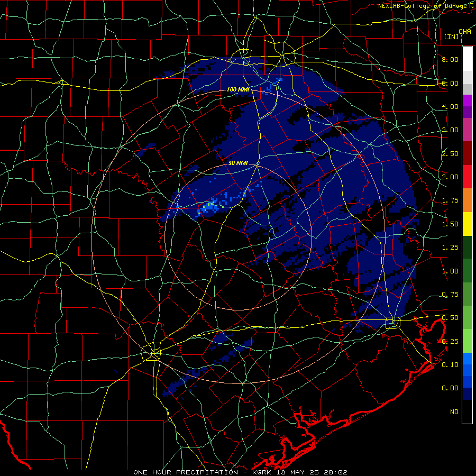Image resolution: width=476 pixels, height=476 pixels.
Task: Click the "100 NMI" range ring label
Action: pyautogui.click(x=238, y=89)
